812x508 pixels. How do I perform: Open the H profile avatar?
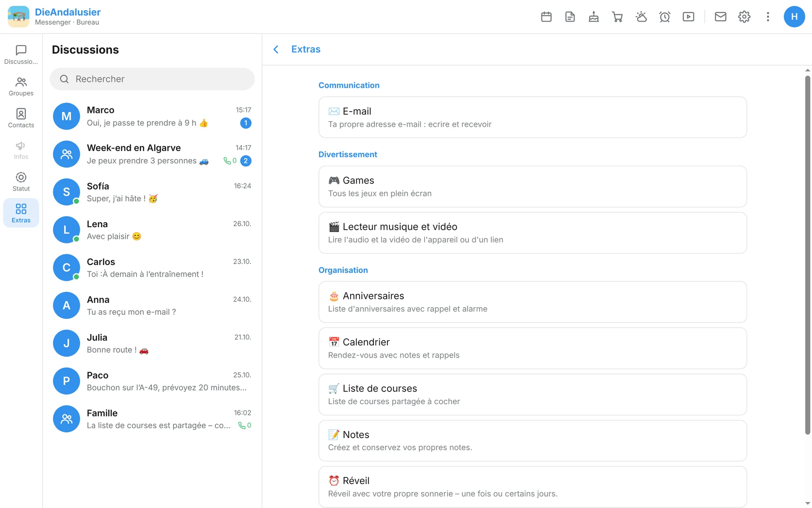(794, 17)
